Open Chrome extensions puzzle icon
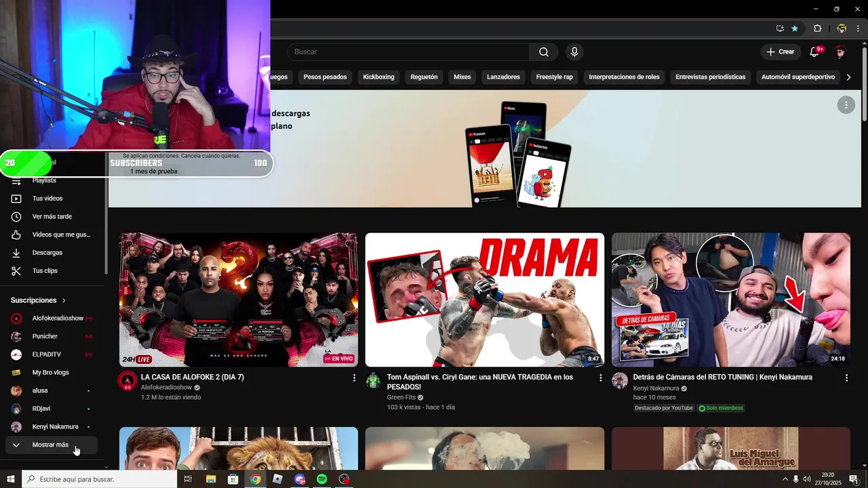This screenshot has width=868, height=488. pos(817,28)
